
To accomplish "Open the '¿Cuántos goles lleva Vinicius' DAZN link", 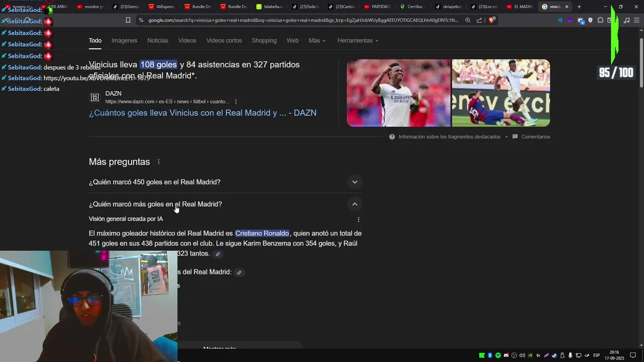I will [x=203, y=113].
